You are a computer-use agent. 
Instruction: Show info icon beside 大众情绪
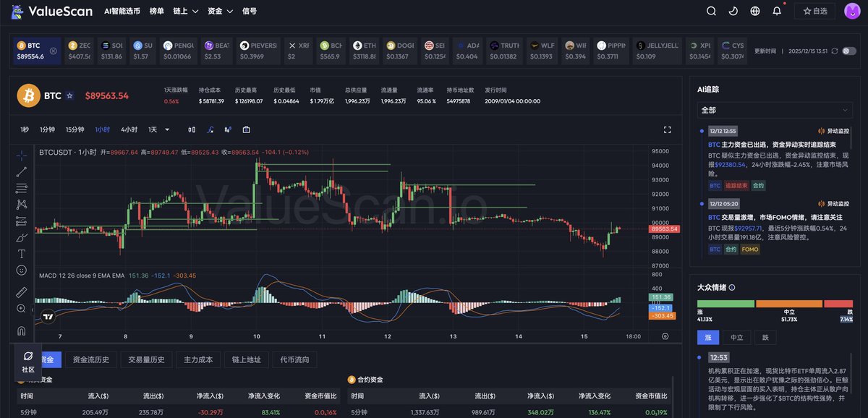[732, 287]
